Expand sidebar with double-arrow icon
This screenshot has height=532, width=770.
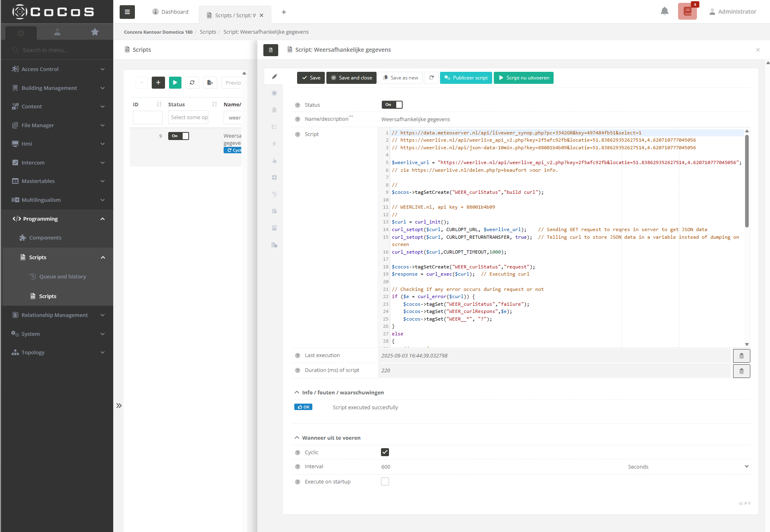(119, 406)
